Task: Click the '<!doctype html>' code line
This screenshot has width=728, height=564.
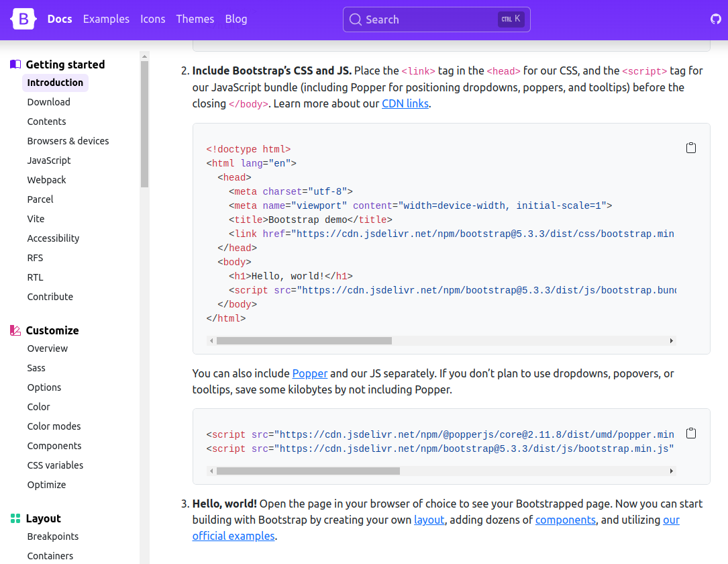Action: [x=248, y=149]
